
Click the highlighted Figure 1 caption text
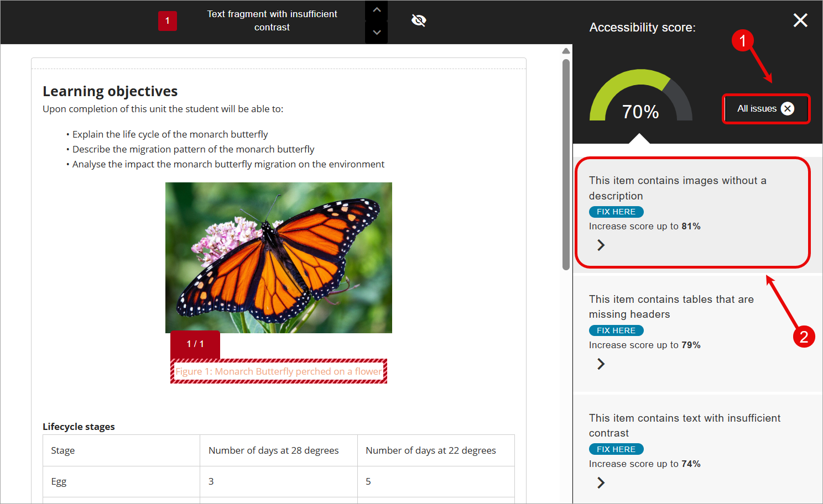click(279, 371)
